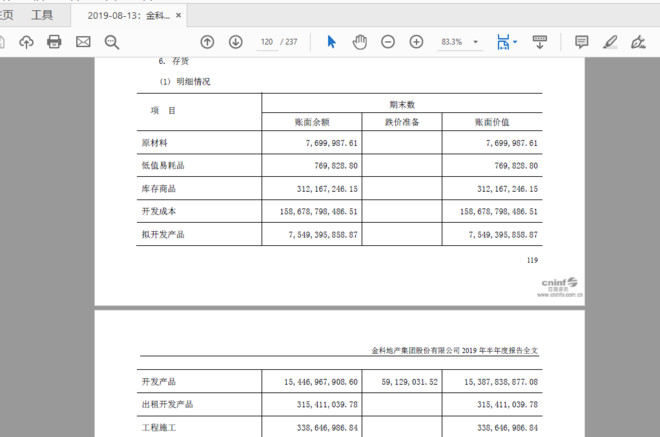Image resolution: width=660 pixels, height=437 pixels.
Task: Click the 库存商品 row label
Action: 159,189
